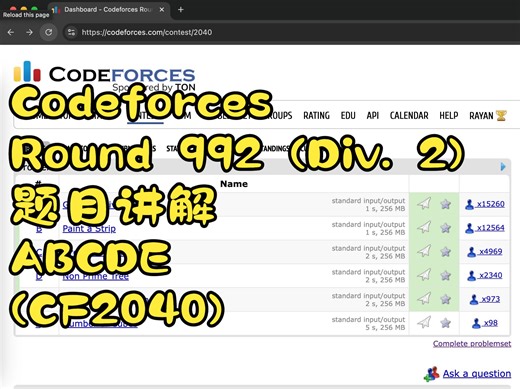Focus the codeforces.com/contest/2040 address bar
The image size is (520, 389).
click(x=147, y=32)
